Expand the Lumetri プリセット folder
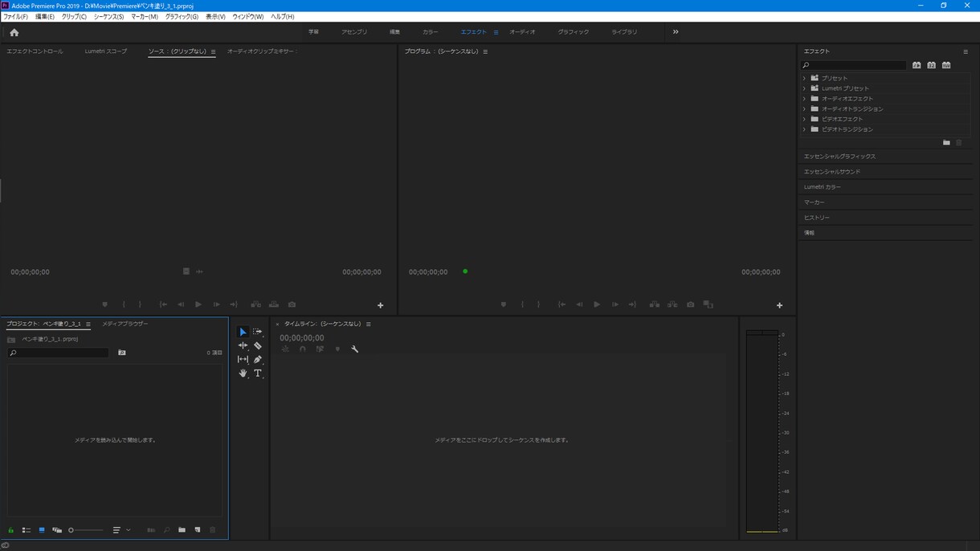The width and height of the screenshot is (980, 551). 804,88
